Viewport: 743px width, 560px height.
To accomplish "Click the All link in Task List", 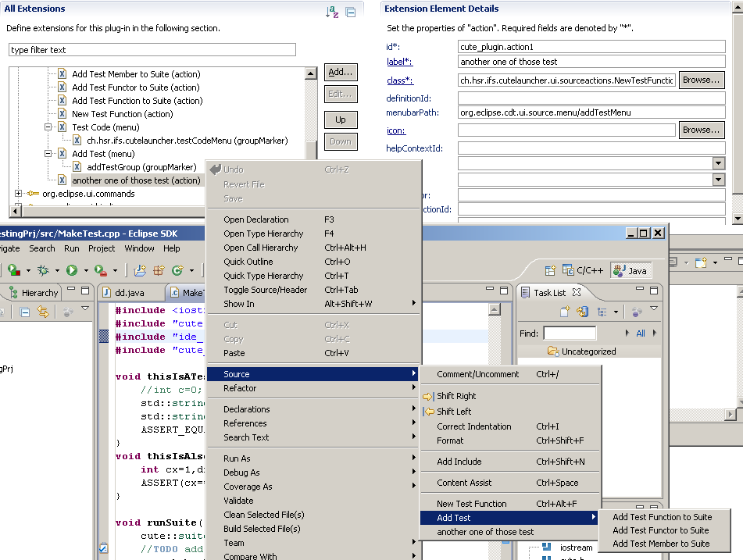I will (641, 333).
